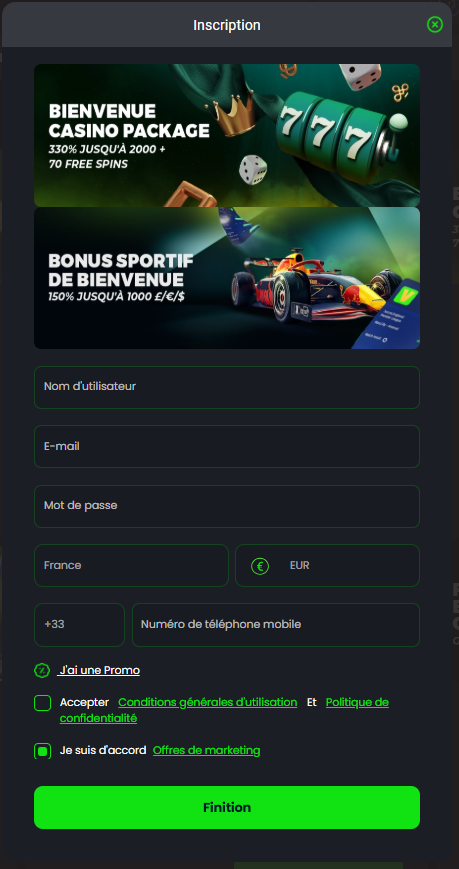The image size is (459, 869).
Task: Close the Inscription dialog with the X icon
Action: (x=435, y=24)
